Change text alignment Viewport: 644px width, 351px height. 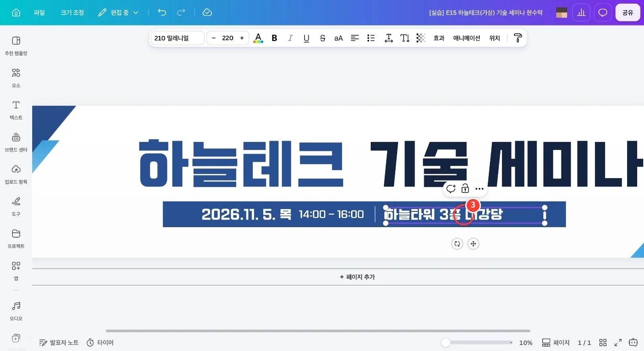[355, 38]
